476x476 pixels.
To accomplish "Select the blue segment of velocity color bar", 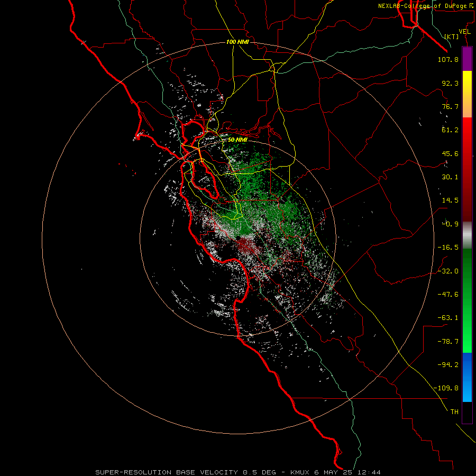I will pos(467,377).
